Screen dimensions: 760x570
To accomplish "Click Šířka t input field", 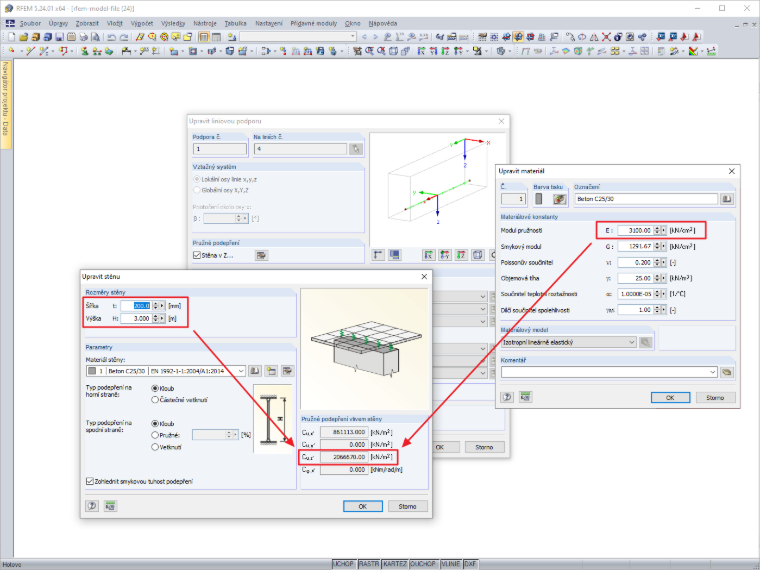I will point(136,306).
